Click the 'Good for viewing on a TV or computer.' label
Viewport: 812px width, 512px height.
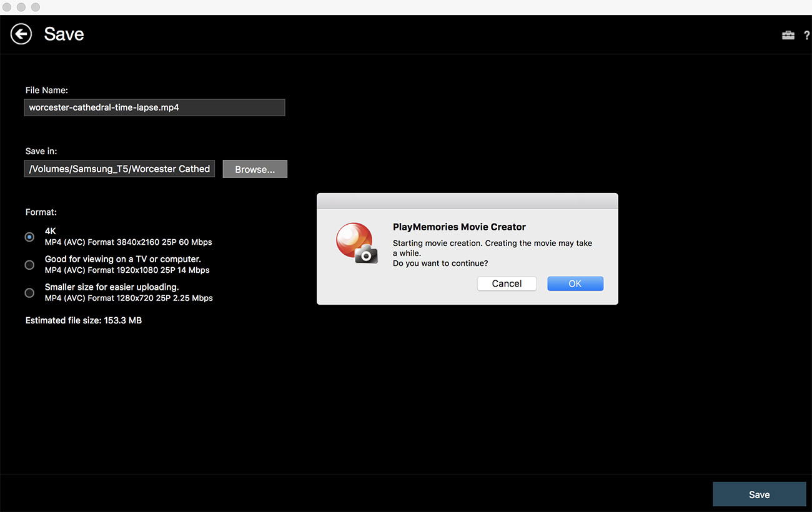coord(123,258)
